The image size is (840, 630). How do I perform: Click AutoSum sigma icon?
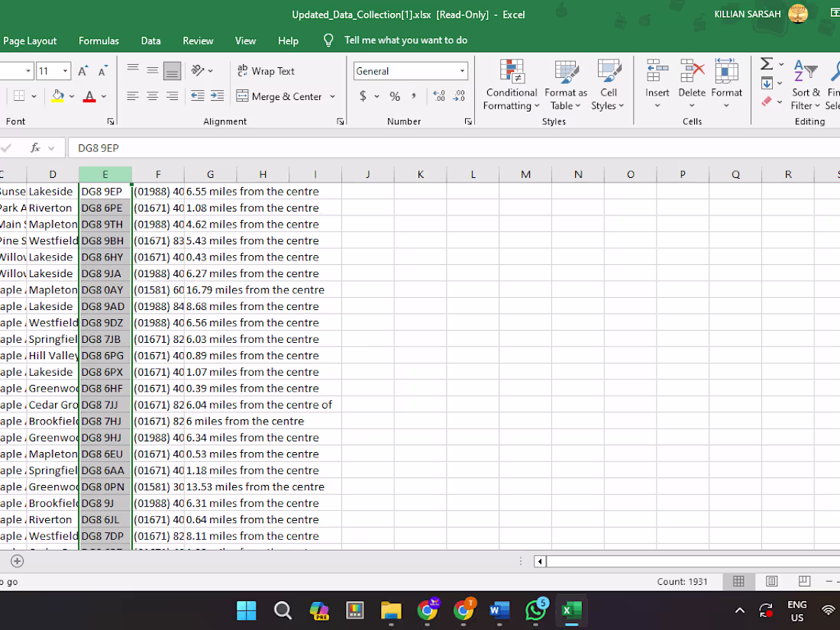point(767,63)
